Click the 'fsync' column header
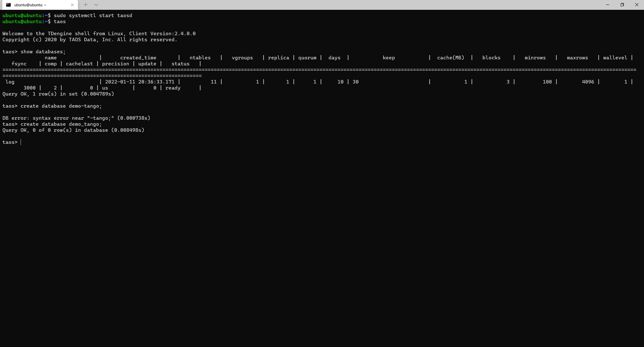This screenshot has width=644, height=347. (x=19, y=64)
